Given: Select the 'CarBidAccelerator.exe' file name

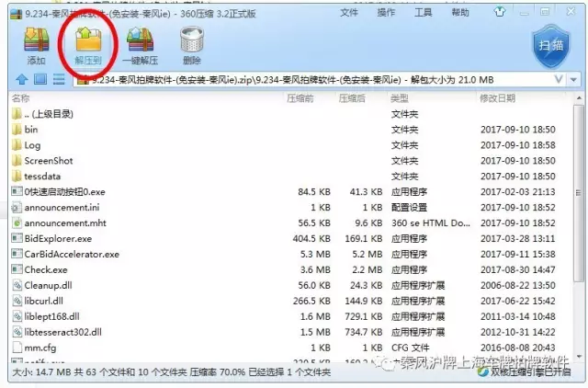Looking at the screenshot, I should pyautogui.click(x=72, y=254).
